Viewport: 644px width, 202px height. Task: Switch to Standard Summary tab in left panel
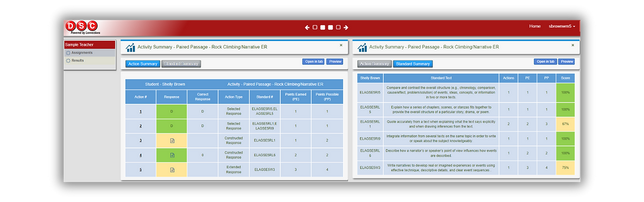pos(181,64)
